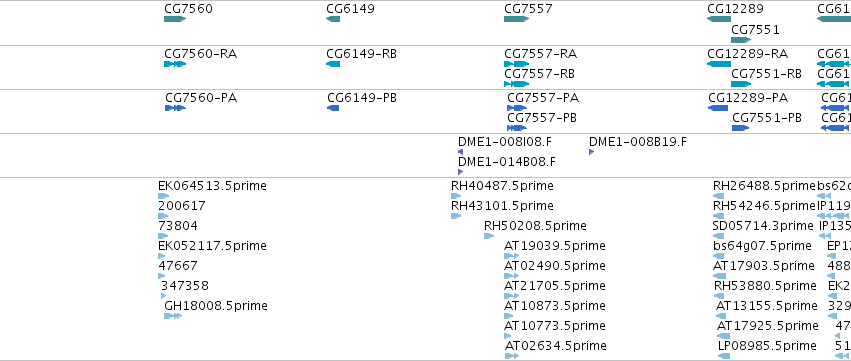The image size is (851, 361).
Task: Click the CG7560-PA protein glyph
Action: (175, 108)
